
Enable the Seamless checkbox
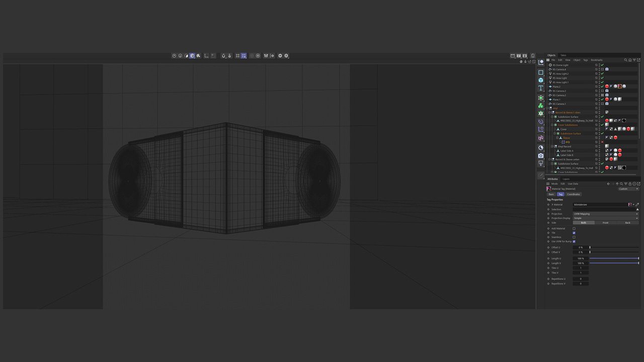point(574,237)
